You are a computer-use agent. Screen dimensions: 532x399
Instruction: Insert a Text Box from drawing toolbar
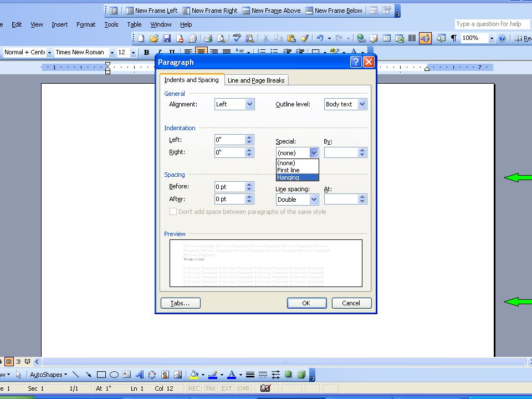pyautogui.click(x=126, y=375)
